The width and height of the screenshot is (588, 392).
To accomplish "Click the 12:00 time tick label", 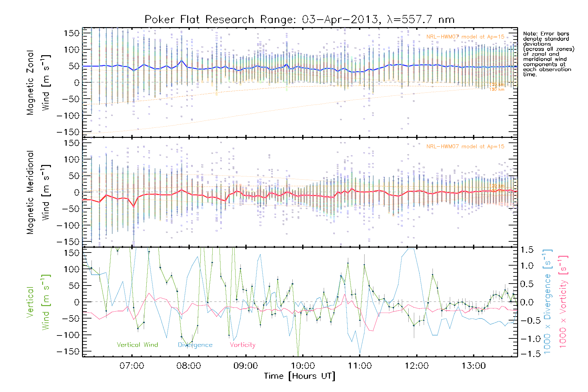I will click(x=416, y=366).
